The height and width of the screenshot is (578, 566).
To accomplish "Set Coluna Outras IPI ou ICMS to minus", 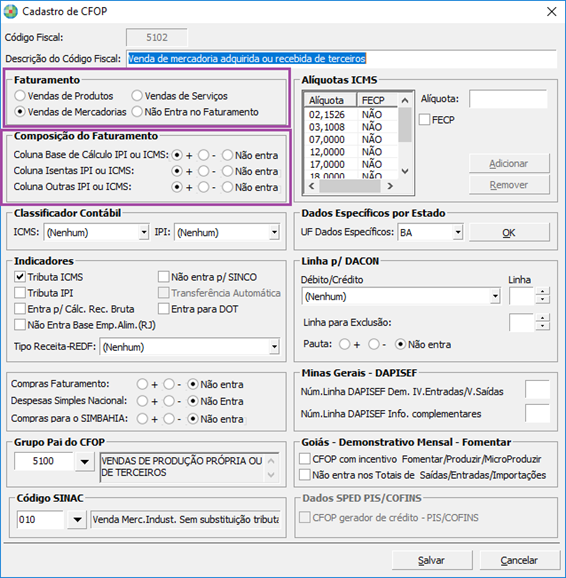I will pos(203,187).
